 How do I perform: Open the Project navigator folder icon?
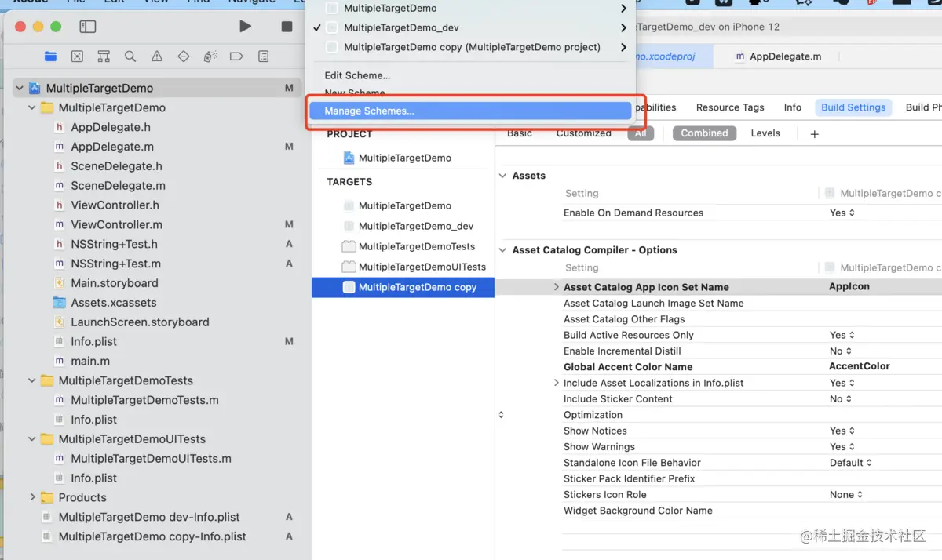(51, 56)
